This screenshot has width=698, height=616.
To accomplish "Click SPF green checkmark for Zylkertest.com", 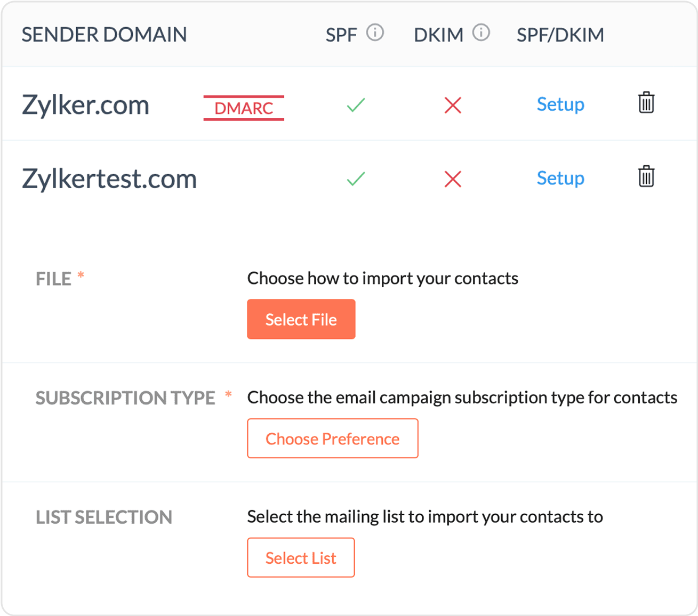I will (356, 179).
